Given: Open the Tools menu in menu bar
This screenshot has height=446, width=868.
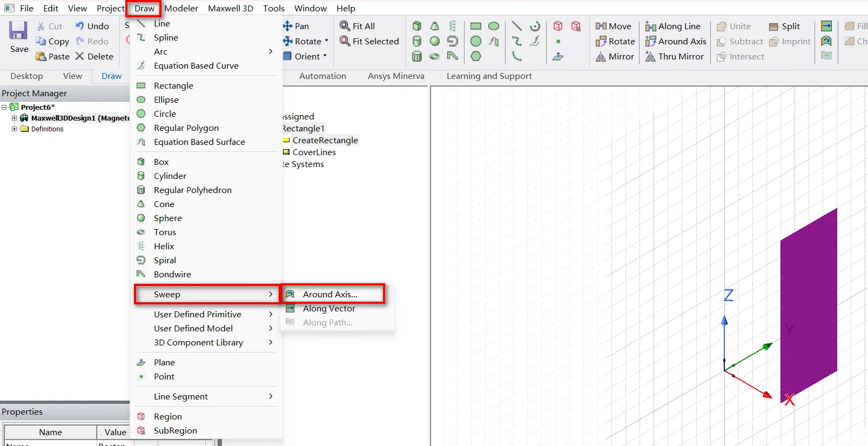Looking at the screenshot, I should point(274,8).
